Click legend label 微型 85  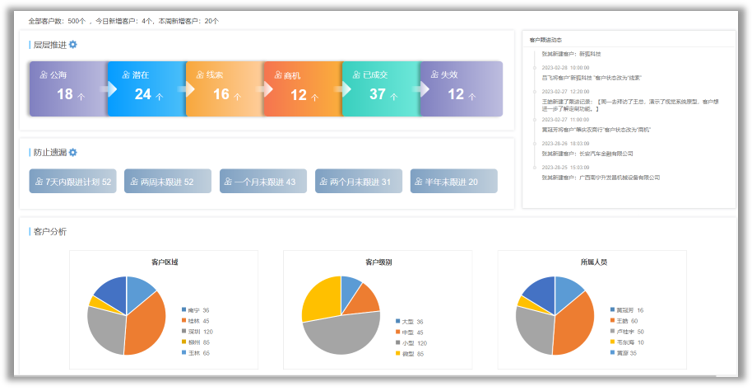pos(412,354)
